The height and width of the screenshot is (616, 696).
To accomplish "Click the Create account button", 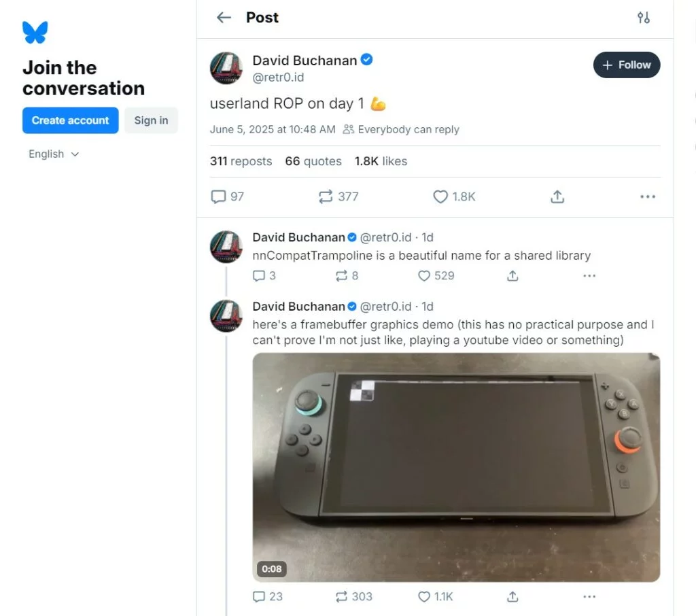I will click(x=70, y=120).
